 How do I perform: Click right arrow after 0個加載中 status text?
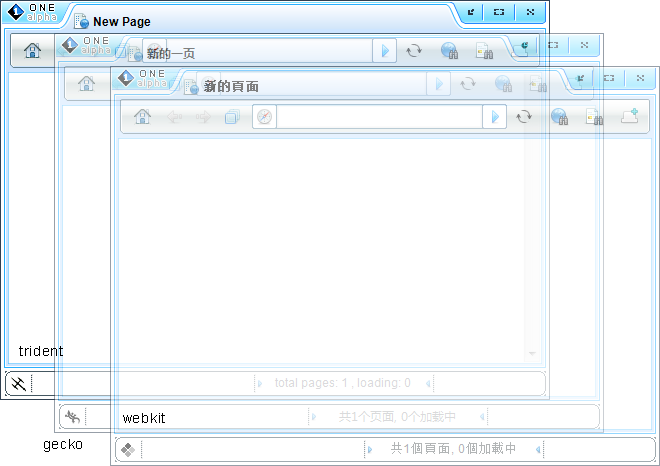point(538,450)
